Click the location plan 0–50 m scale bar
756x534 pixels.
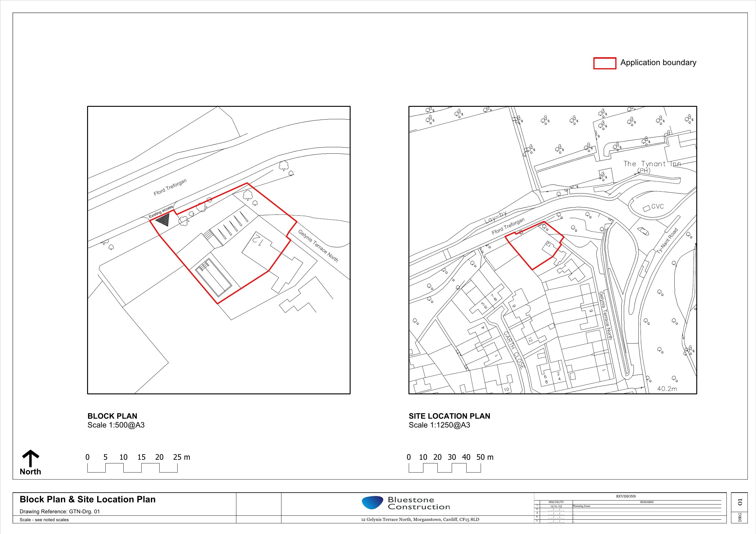pos(444,468)
